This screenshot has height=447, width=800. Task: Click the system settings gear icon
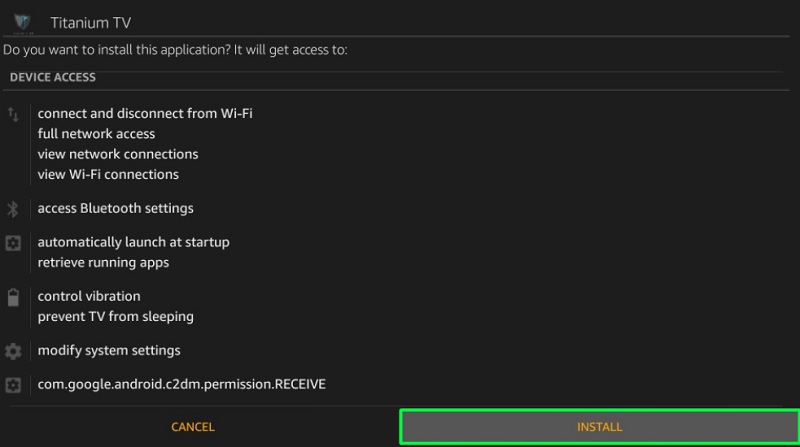pos(13,351)
